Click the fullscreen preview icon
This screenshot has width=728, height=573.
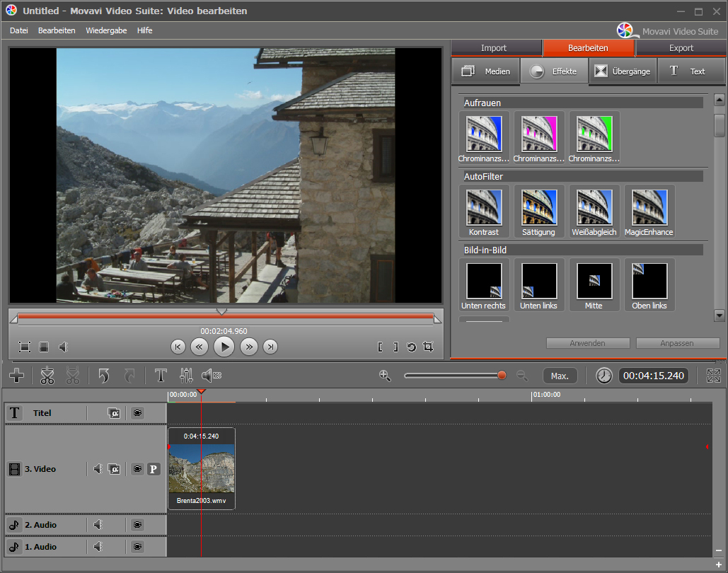pos(25,347)
